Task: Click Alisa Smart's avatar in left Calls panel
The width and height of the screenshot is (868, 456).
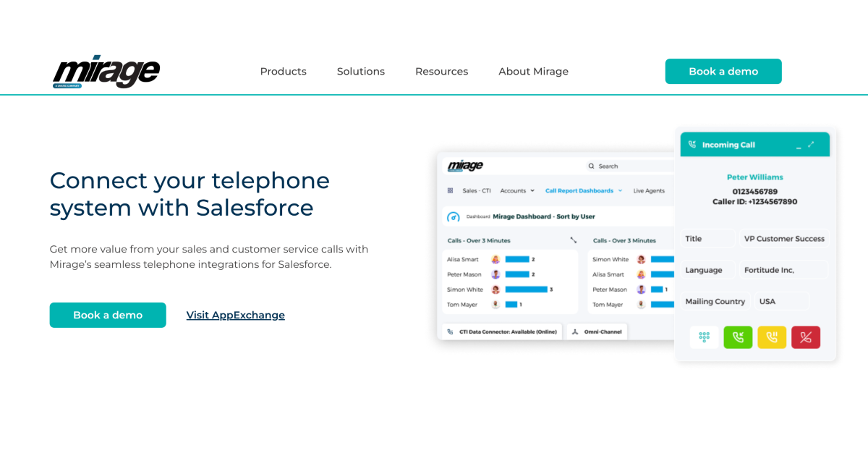Action: (495, 259)
